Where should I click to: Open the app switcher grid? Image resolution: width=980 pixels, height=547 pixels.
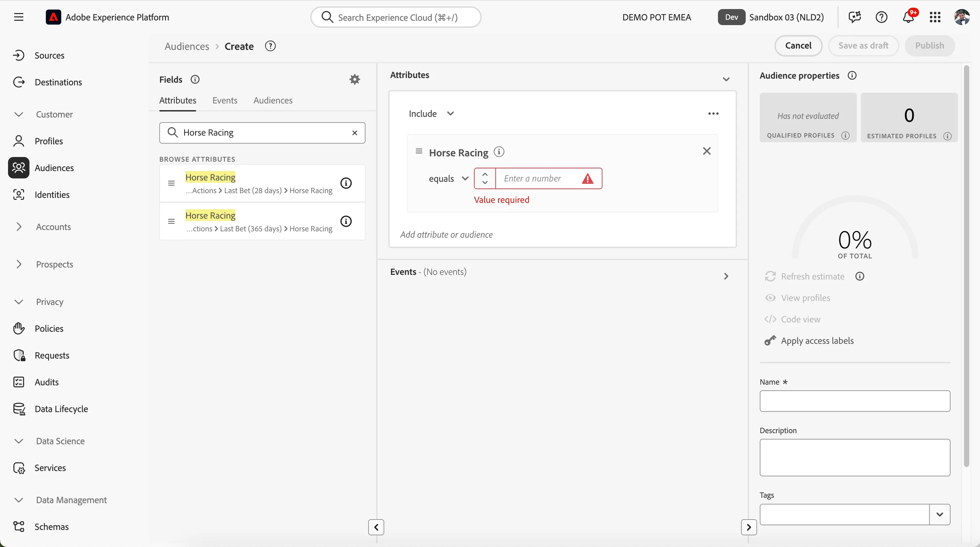(935, 17)
